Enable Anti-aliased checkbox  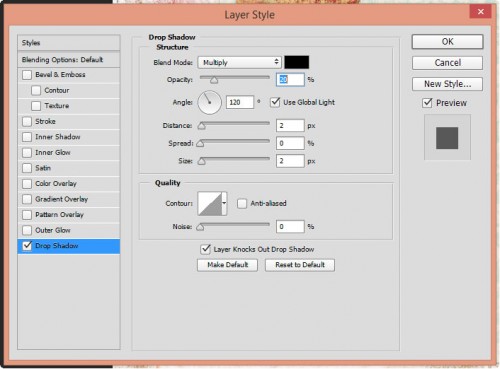click(x=242, y=203)
